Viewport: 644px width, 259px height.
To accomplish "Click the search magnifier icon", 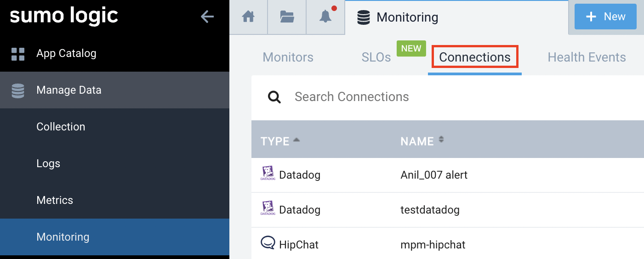I will (274, 97).
